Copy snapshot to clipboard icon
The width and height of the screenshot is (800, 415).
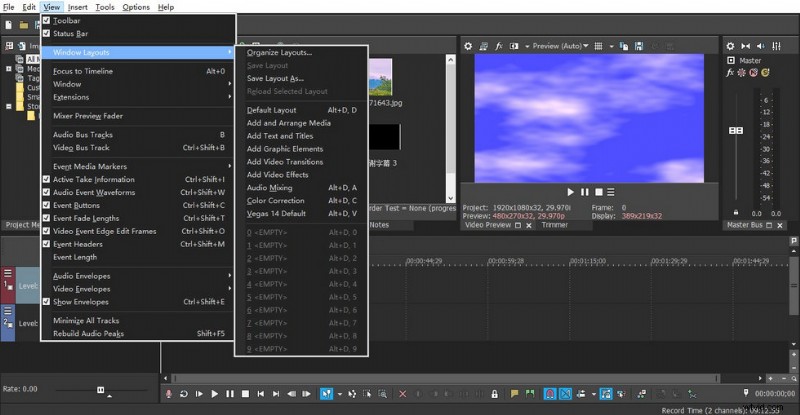[623, 46]
